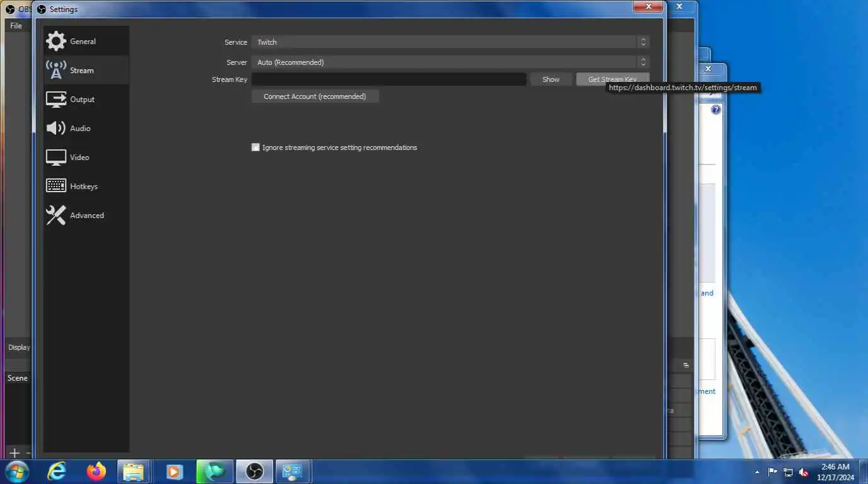Click the taskbar clock showing 2:46 AM
Screen dimensions: 868x484
pyautogui.click(x=835, y=472)
